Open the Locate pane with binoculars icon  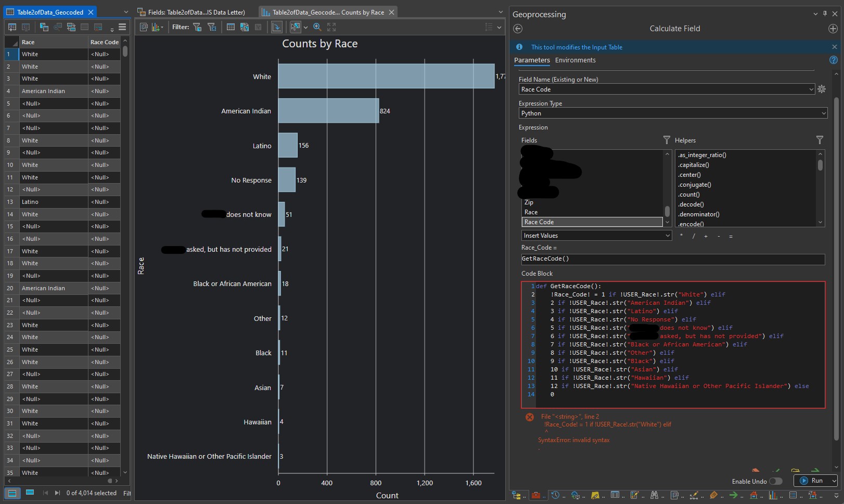(x=655, y=495)
